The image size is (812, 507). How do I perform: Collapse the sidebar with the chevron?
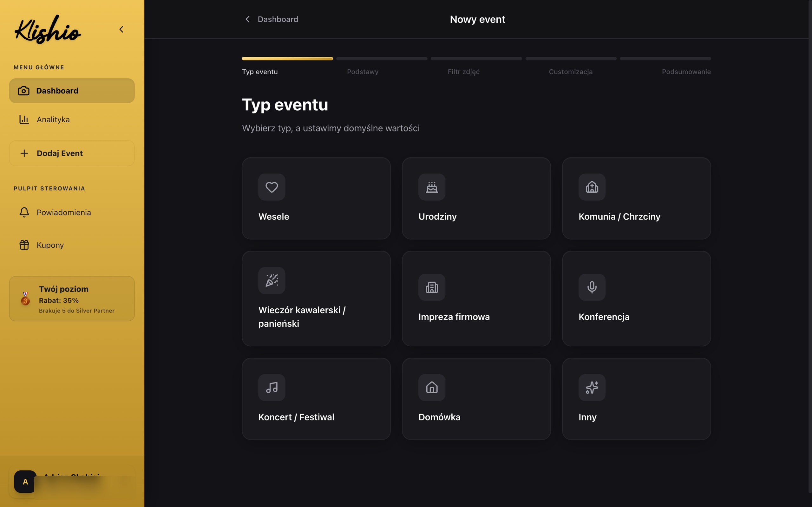click(121, 29)
